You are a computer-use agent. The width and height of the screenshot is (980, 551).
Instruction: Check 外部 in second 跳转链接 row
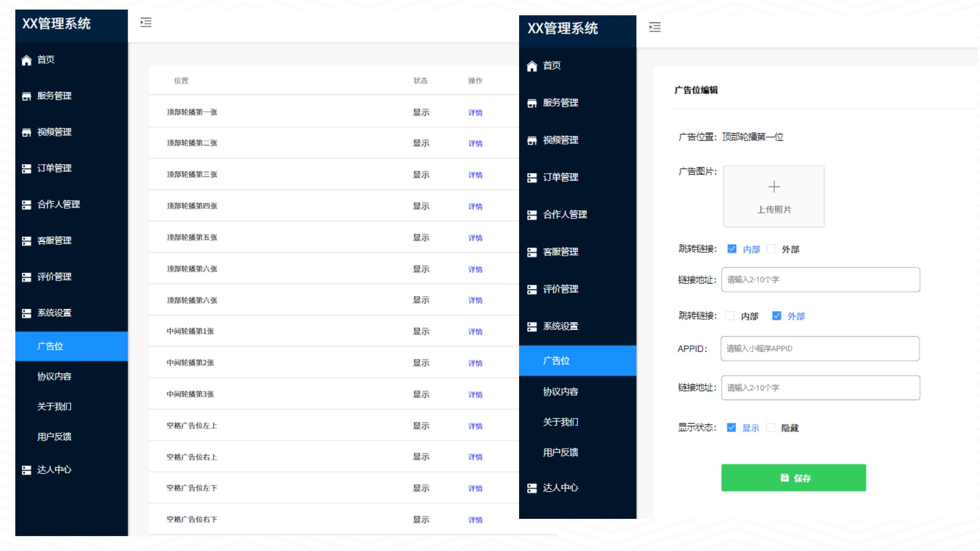(777, 316)
